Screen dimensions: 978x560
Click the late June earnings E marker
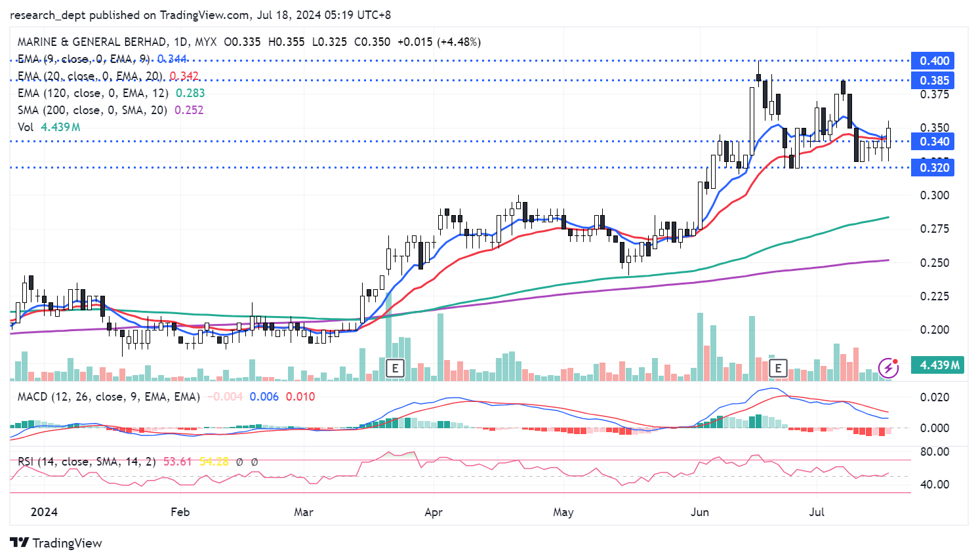[x=778, y=368]
